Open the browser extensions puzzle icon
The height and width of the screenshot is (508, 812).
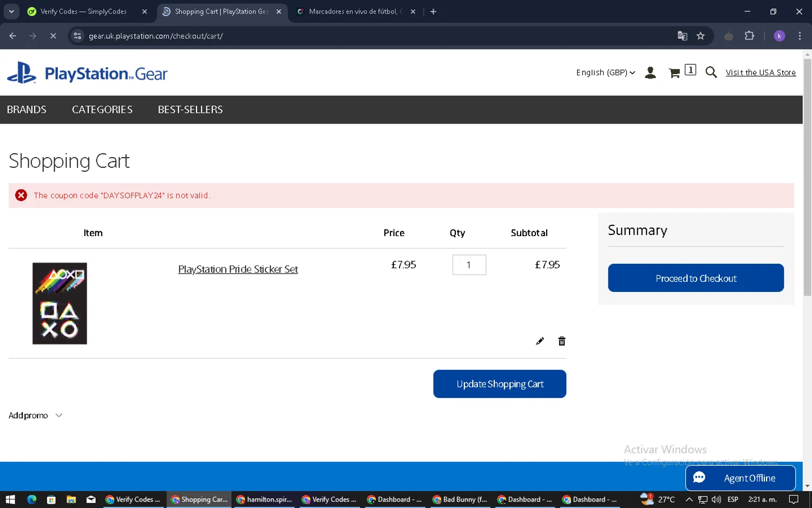point(749,36)
